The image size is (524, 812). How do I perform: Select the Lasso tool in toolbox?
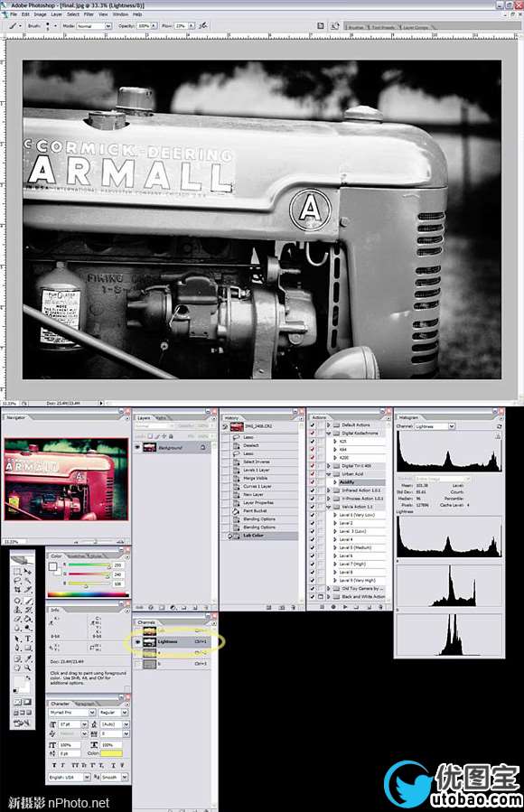[17, 581]
